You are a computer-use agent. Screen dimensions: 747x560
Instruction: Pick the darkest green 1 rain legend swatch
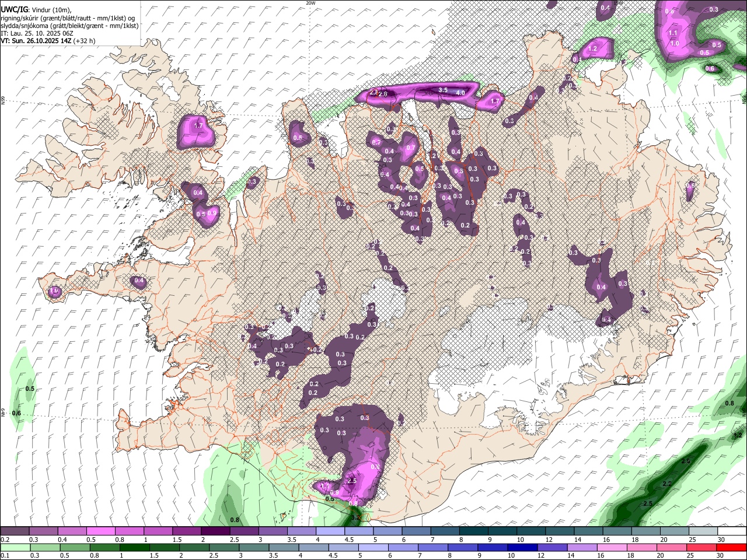(134, 547)
